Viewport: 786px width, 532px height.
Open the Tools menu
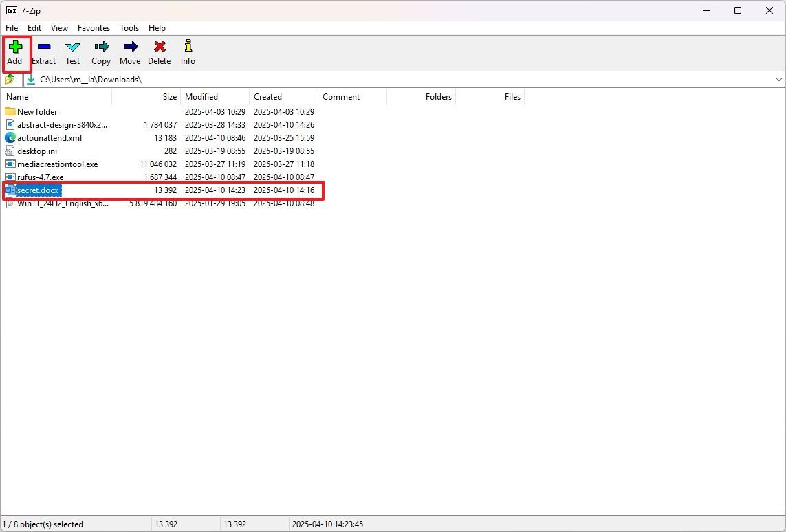click(x=129, y=28)
